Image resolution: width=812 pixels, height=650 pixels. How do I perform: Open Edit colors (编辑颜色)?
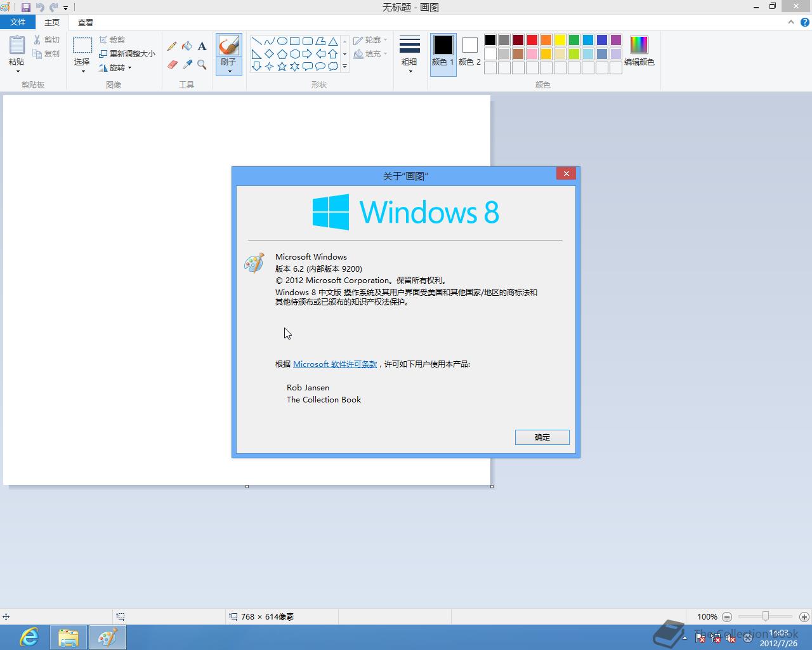639,51
